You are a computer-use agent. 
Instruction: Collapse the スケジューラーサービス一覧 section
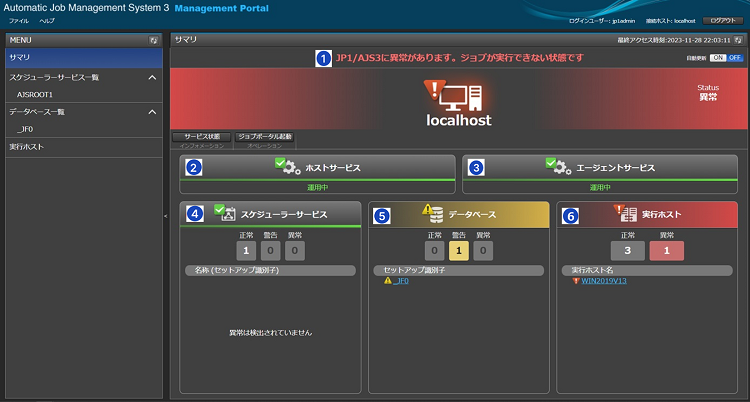tap(152, 77)
